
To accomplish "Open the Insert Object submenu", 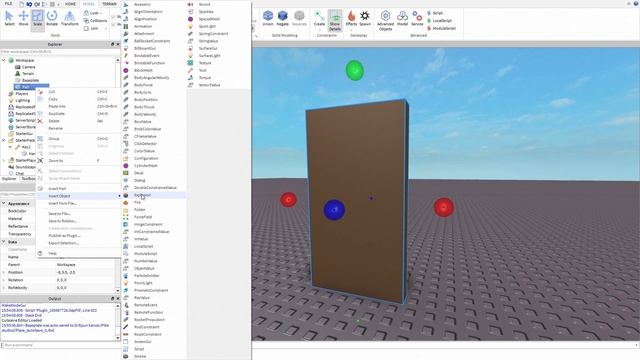I will [x=79, y=196].
